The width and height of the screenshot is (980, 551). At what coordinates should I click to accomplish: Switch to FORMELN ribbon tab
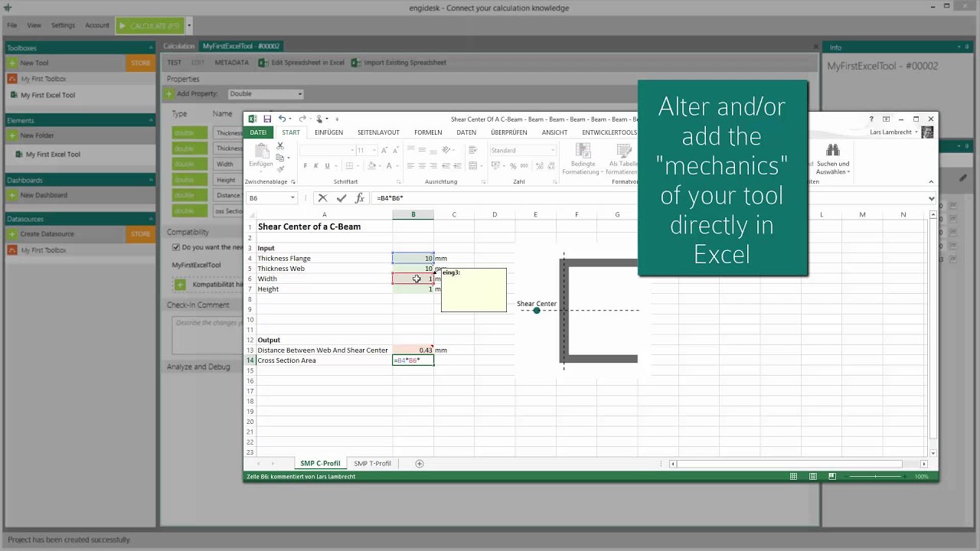tap(428, 132)
